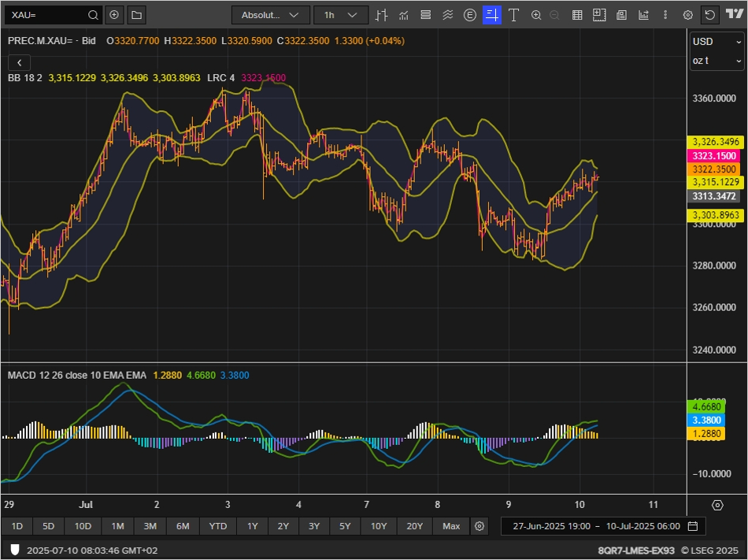Click the wavy lines comparison icon
748x560 pixels.
pyautogui.click(x=447, y=15)
